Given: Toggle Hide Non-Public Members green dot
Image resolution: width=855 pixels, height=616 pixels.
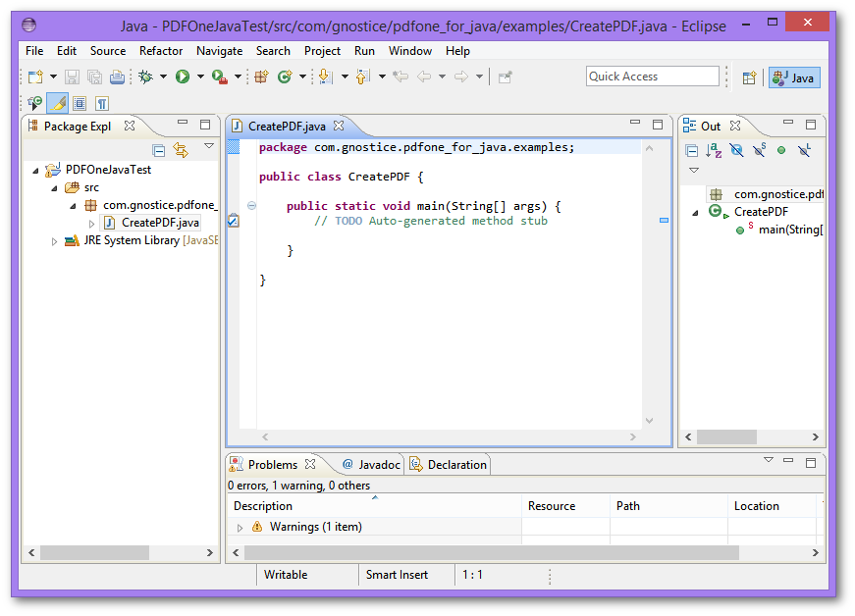Looking at the screenshot, I should coord(781,150).
